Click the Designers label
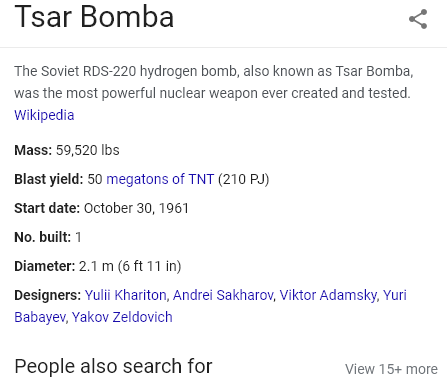447x380 pixels. [48, 295]
